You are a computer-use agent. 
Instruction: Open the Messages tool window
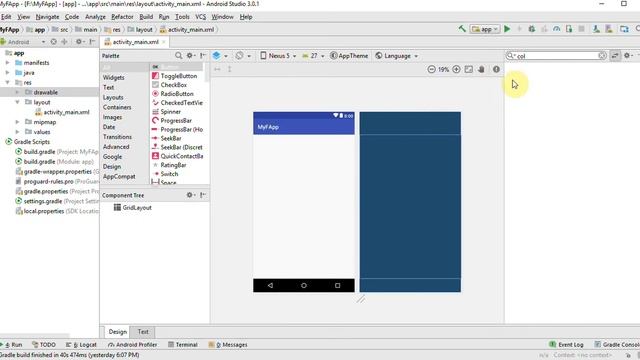(228, 344)
